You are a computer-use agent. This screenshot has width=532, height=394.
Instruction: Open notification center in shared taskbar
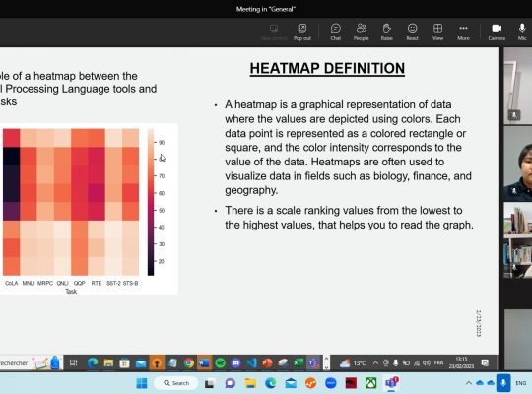(x=485, y=362)
